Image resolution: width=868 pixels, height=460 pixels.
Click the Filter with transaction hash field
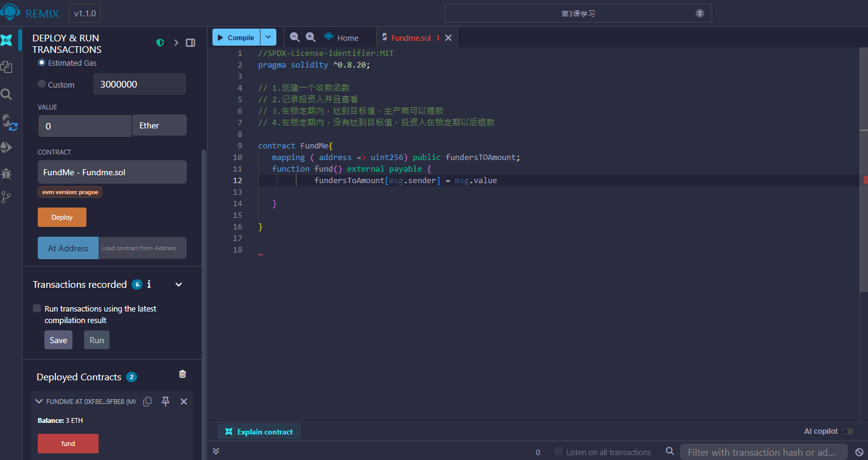tap(764, 452)
